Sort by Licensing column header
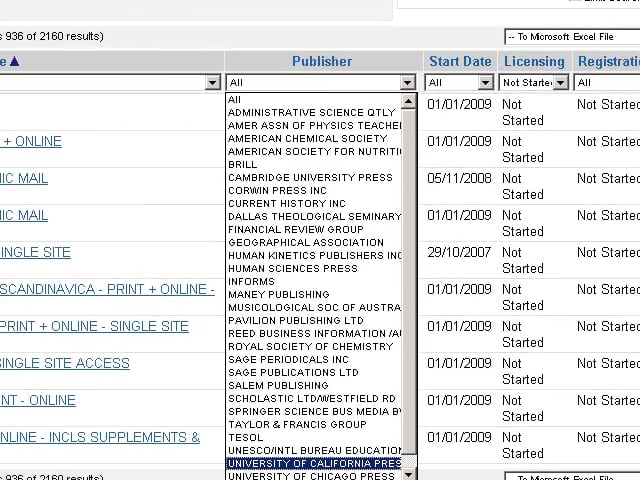 (534, 61)
